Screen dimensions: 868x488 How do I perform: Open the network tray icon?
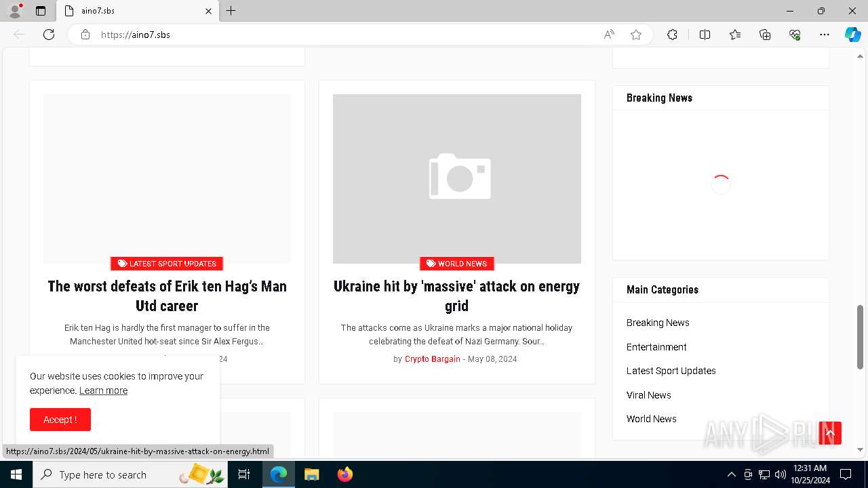[764, 474]
